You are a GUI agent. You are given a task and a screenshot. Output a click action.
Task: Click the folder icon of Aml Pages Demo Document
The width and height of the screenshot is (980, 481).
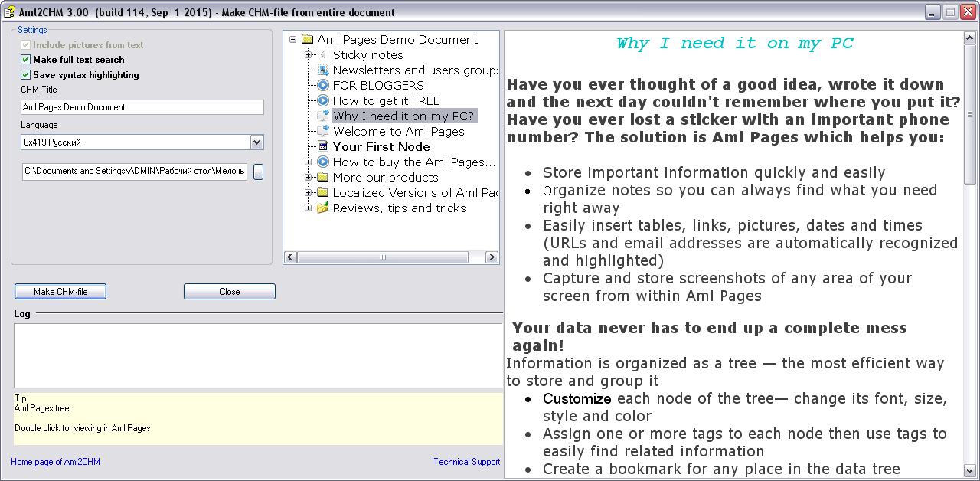click(x=308, y=40)
